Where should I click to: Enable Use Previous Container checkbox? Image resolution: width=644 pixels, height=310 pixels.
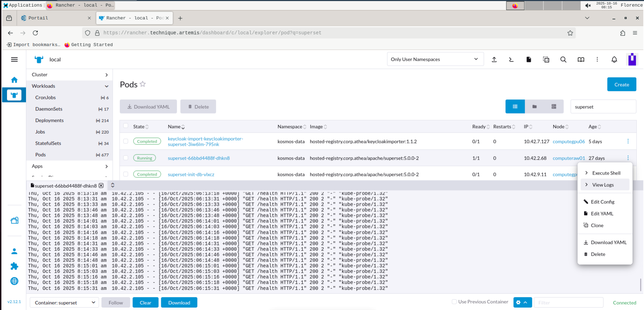click(x=454, y=302)
